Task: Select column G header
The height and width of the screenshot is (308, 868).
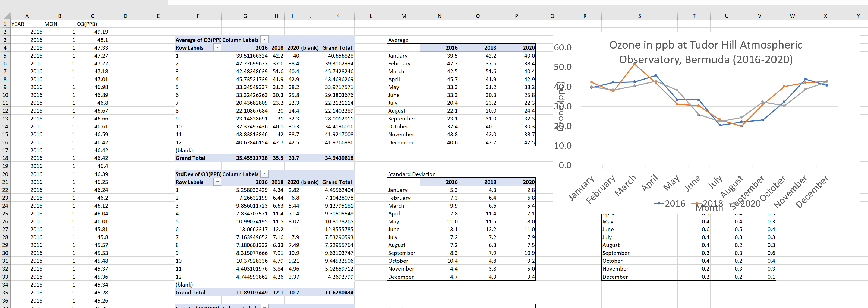Action: [245, 16]
